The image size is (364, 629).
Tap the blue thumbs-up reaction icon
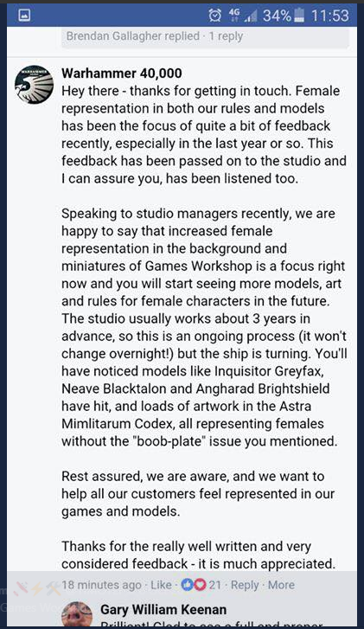click(x=187, y=585)
